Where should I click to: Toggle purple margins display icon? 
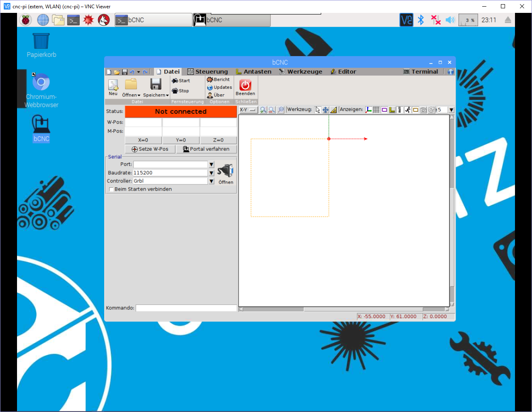(x=384, y=110)
